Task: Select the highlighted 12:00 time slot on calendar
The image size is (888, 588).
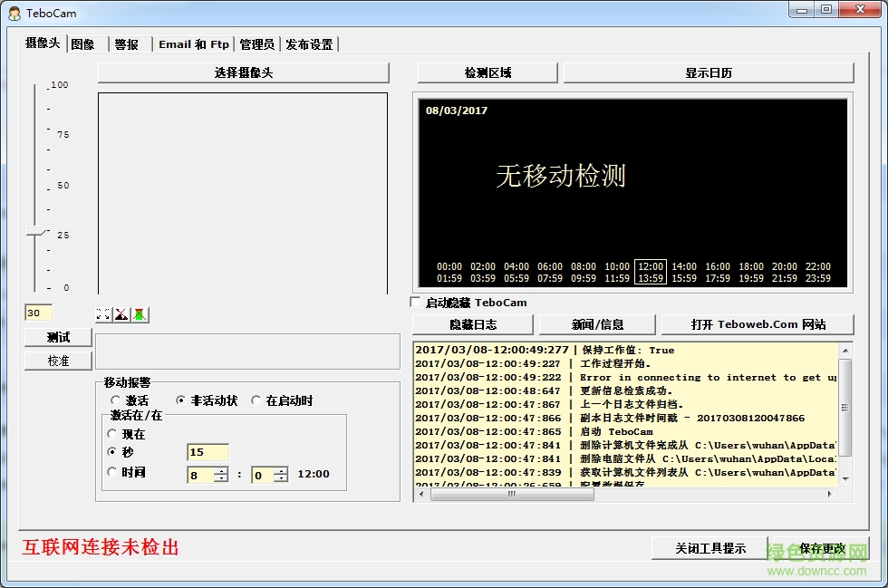Action: [x=650, y=267]
